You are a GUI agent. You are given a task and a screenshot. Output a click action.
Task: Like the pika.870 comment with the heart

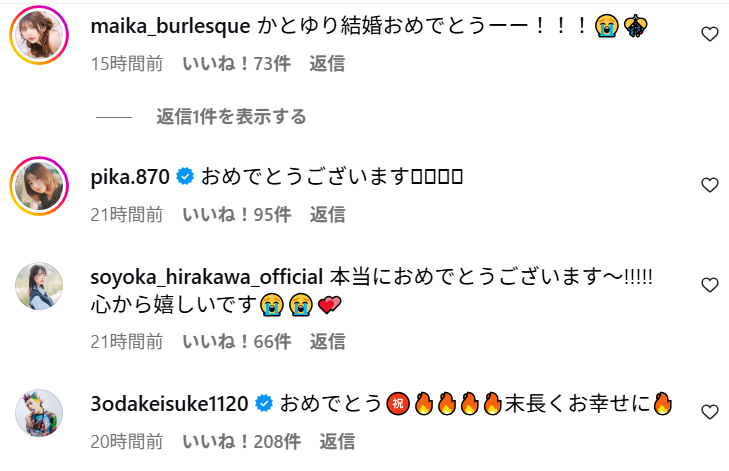tap(709, 185)
